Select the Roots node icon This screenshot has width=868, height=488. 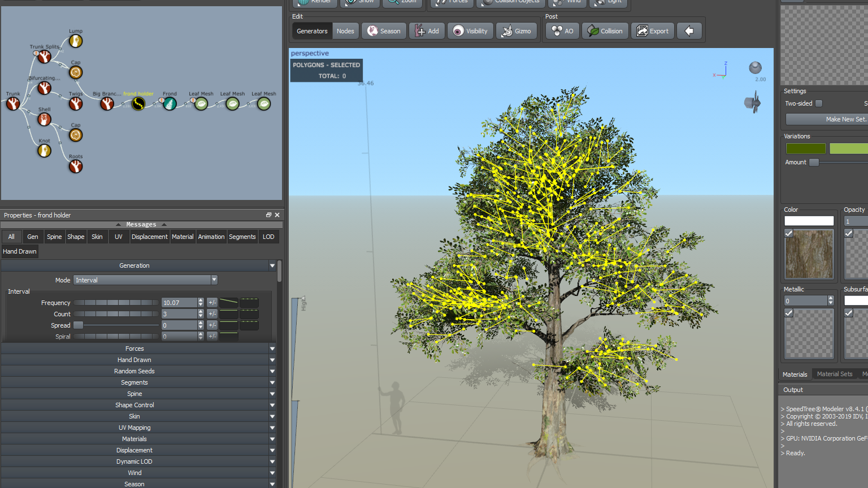pos(76,167)
